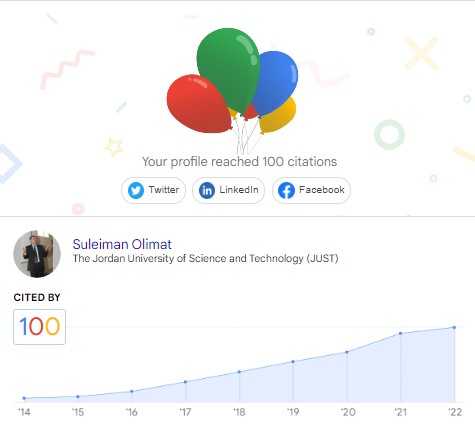Select the '15 data point on chart
The width and height of the screenshot is (475, 428).
(x=78, y=396)
